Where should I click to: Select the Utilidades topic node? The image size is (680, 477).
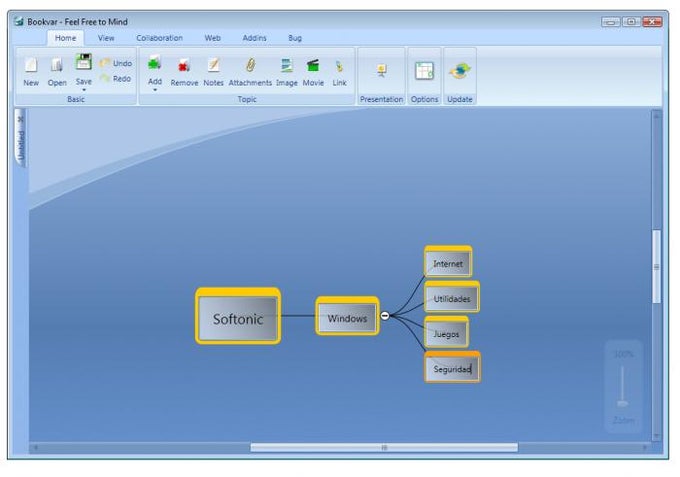(x=452, y=297)
